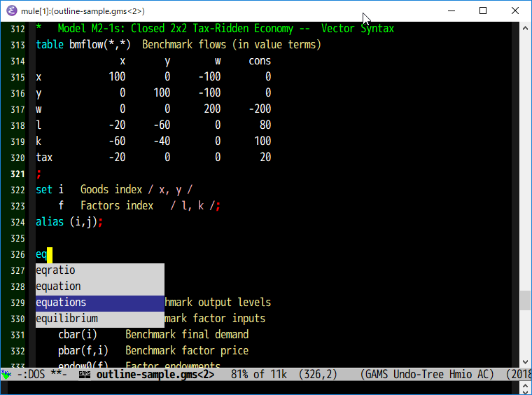Click 'Goods index' description text

pos(111,189)
